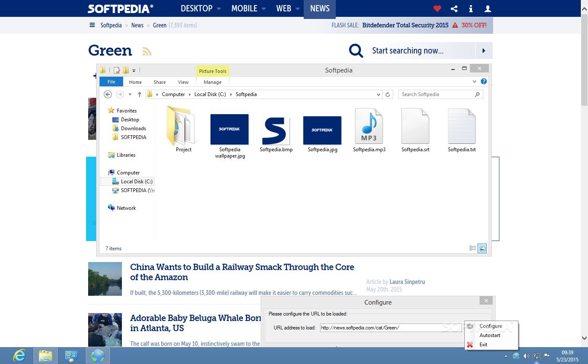Click the globe app button in taskbar
The height and width of the screenshot is (364, 588).
[x=98, y=356]
